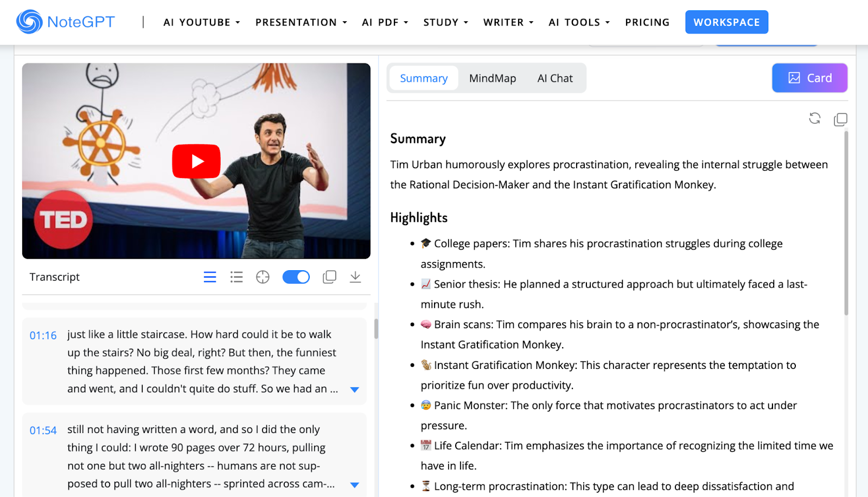Open the AI Chat tab
Screen dimensions: 868x497
click(555, 78)
